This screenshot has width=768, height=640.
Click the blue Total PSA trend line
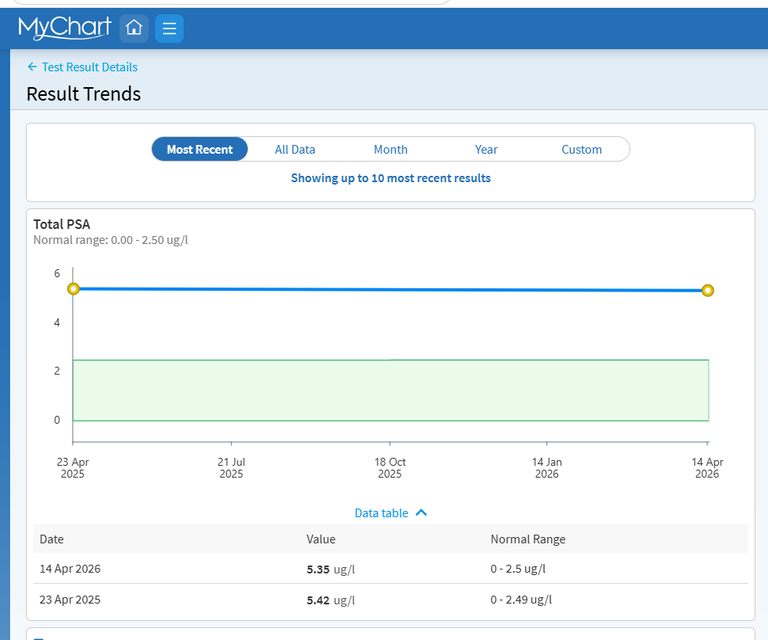click(x=390, y=290)
